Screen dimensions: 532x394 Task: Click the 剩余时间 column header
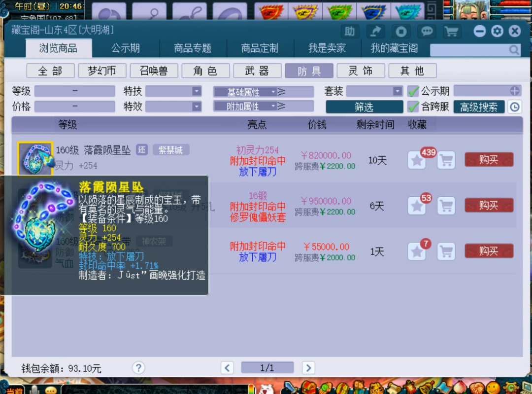pyautogui.click(x=375, y=125)
